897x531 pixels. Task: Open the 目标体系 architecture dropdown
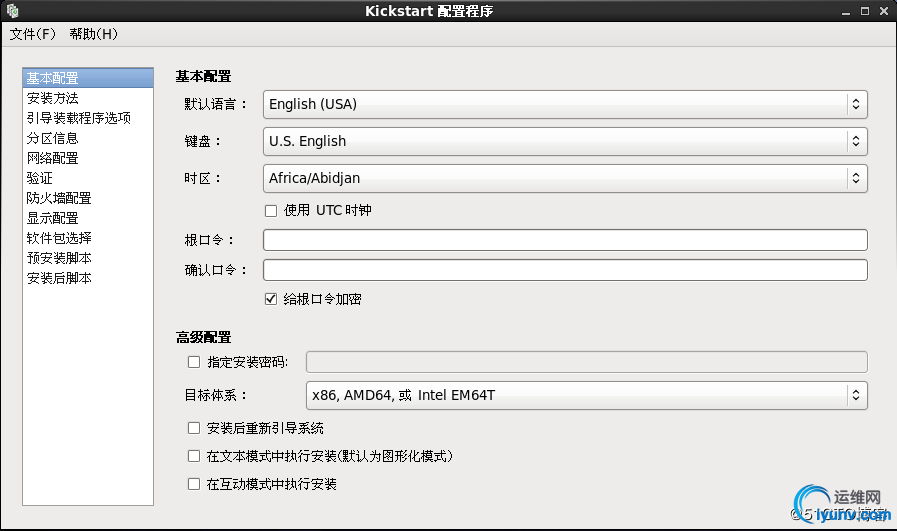[587, 395]
